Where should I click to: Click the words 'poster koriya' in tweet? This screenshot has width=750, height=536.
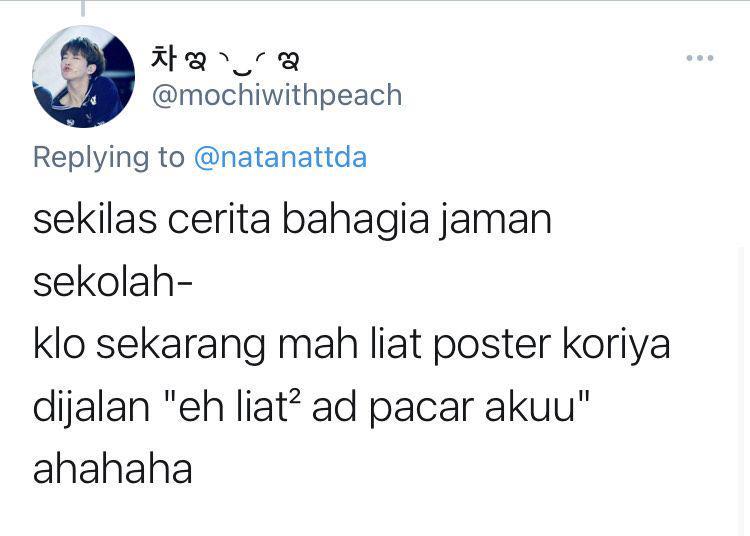(551, 345)
